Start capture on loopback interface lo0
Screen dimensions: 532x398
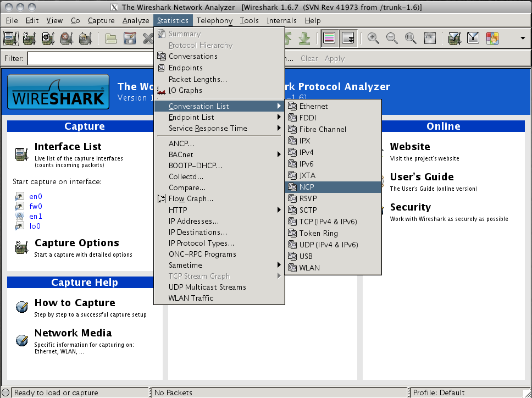coord(35,226)
